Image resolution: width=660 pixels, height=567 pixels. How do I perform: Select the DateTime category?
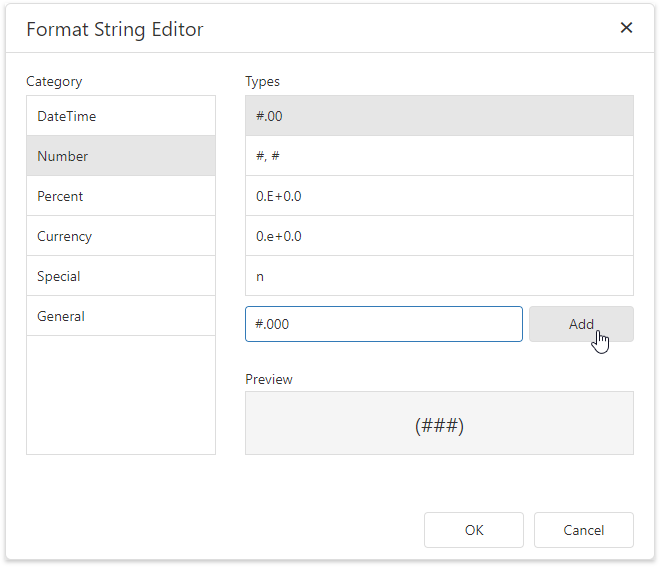(x=121, y=116)
